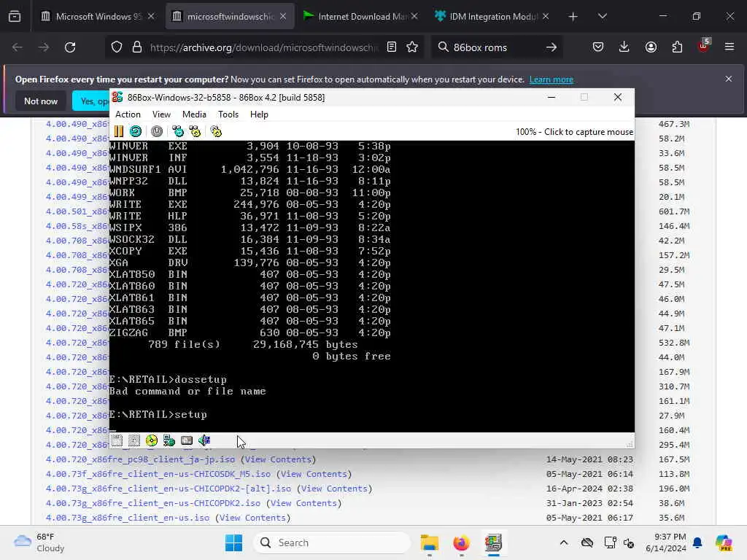This screenshot has height=560, width=747.
Task: Open the Firefox hamburger menu
Action: [x=729, y=47]
